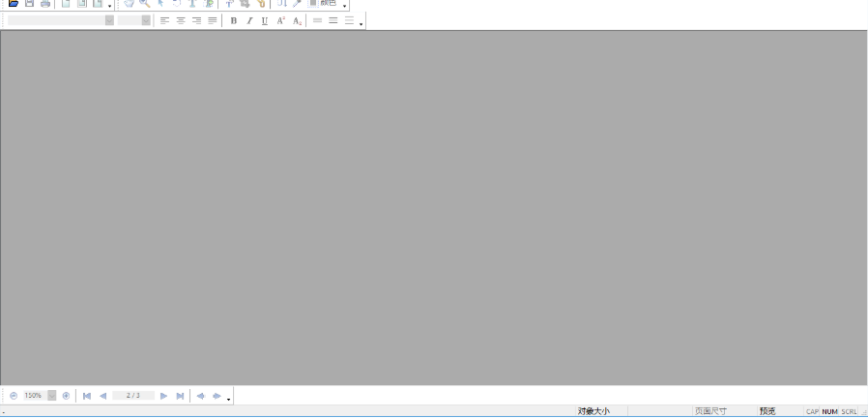Toggle Subscript formatting
868x419 pixels.
pyautogui.click(x=297, y=20)
